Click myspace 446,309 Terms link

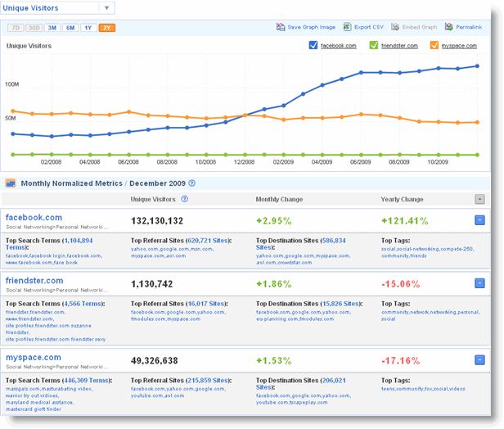pyautogui.click(x=87, y=381)
